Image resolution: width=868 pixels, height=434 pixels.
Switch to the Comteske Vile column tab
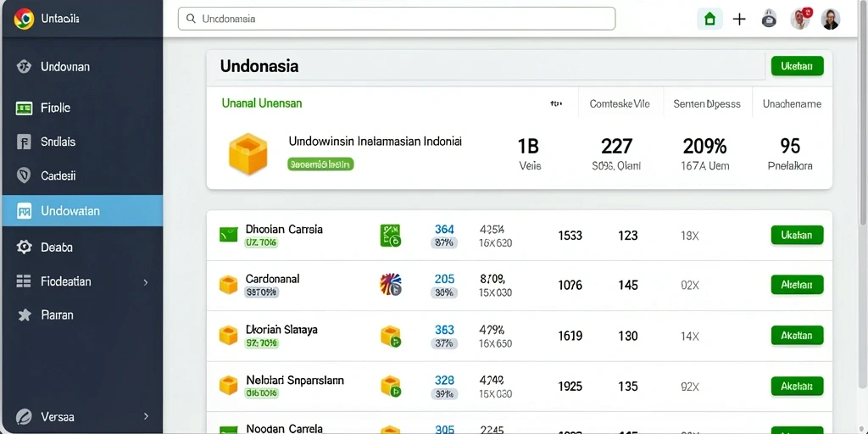(620, 103)
